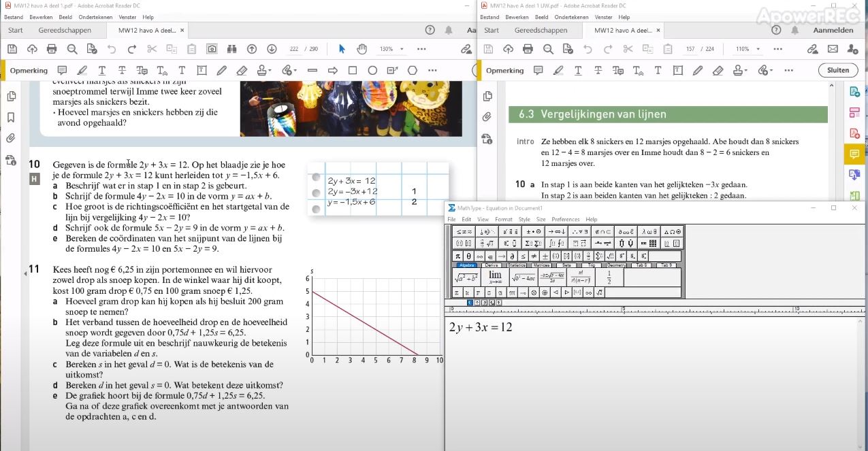The width and height of the screenshot is (868, 451).
Task: Open the integral templates palette in MathType
Action: [x=558, y=243]
